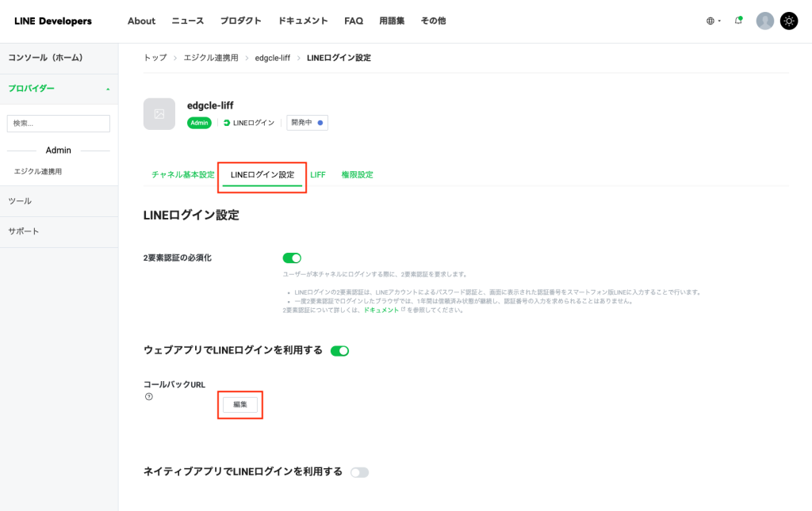The image size is (812, 511).
Task: Click the LINEログイン channel type label
Action: point(249,123)
